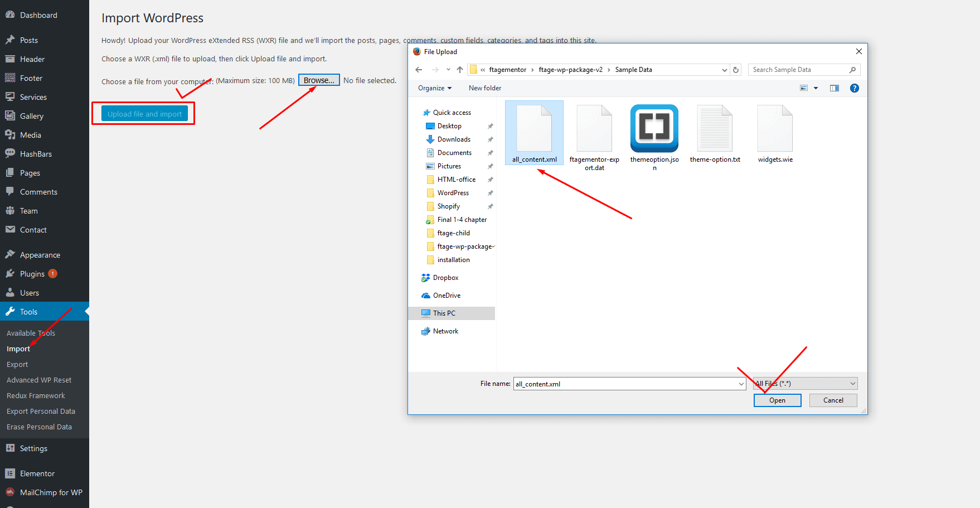Click the Gallery icon in the sidebar
The width and height of the screenshot is (980, 508).
pos(10,116)
